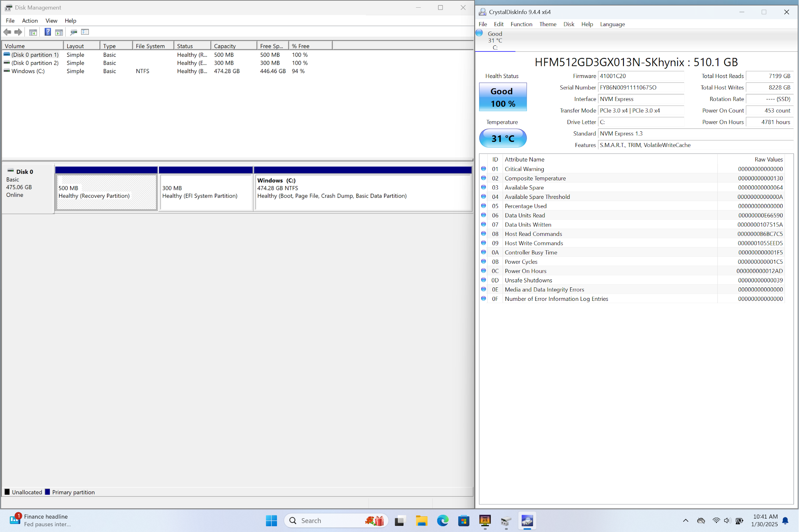Image resolution: width=799 pixels, height=532 pixels.
Task: Click the Number of Error Information Log Entries row
Action: [632, 299]
